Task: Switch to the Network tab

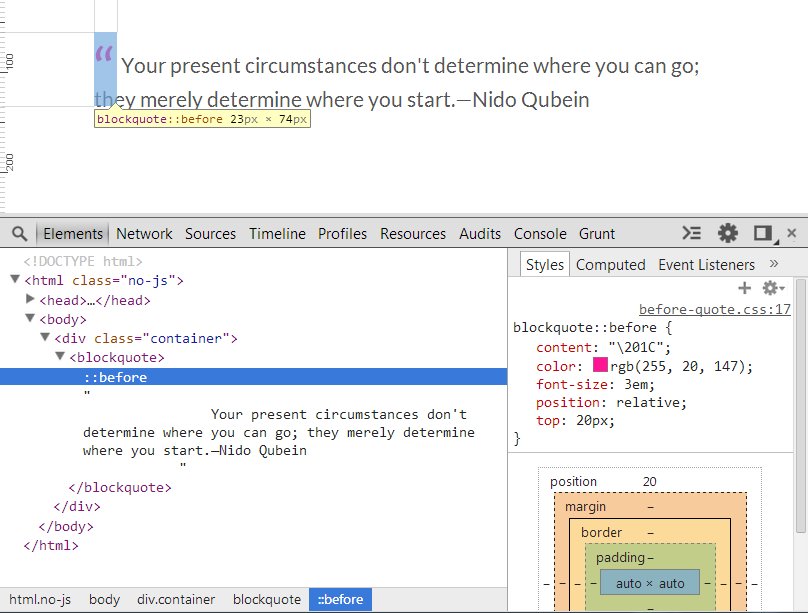Action: point(144,234)
